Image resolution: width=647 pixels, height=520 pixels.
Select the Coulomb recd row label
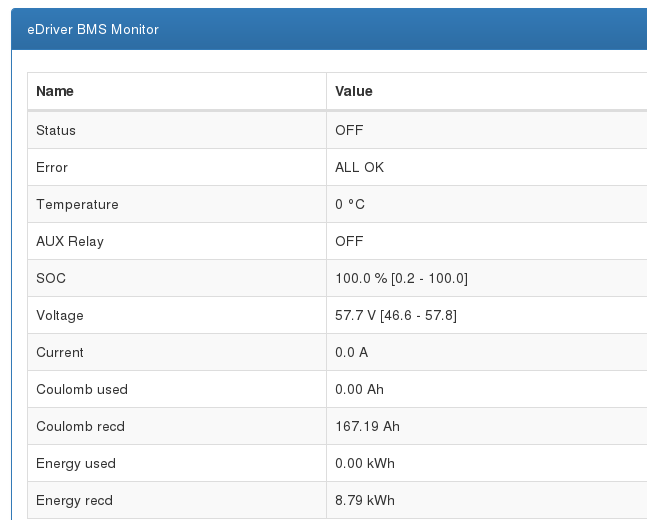(81, 426)
